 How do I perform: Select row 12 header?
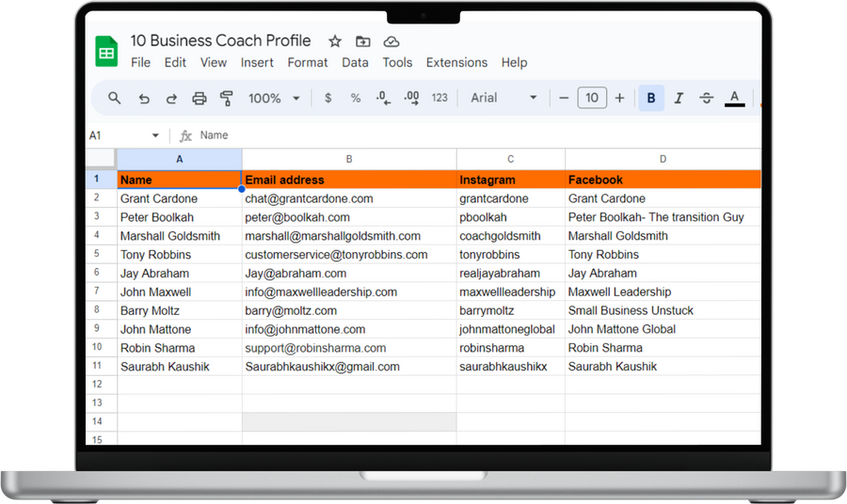click(101, 385)
